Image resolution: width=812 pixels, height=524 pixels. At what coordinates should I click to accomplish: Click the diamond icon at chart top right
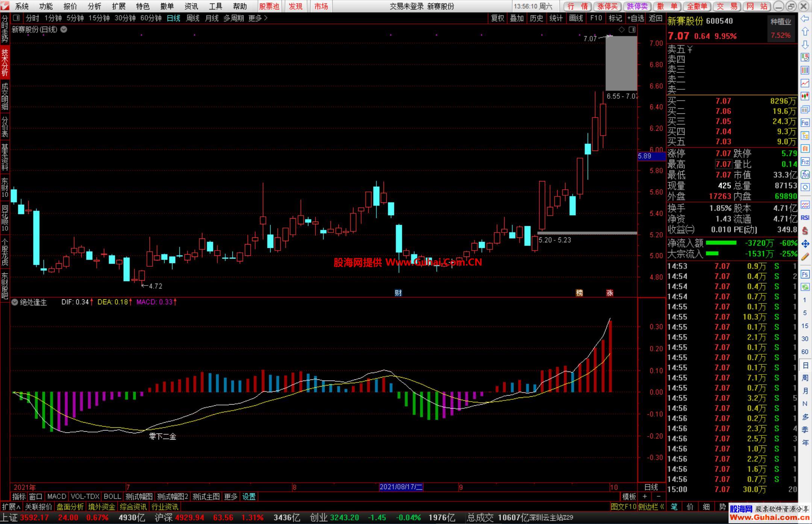(x=621, y=29)
